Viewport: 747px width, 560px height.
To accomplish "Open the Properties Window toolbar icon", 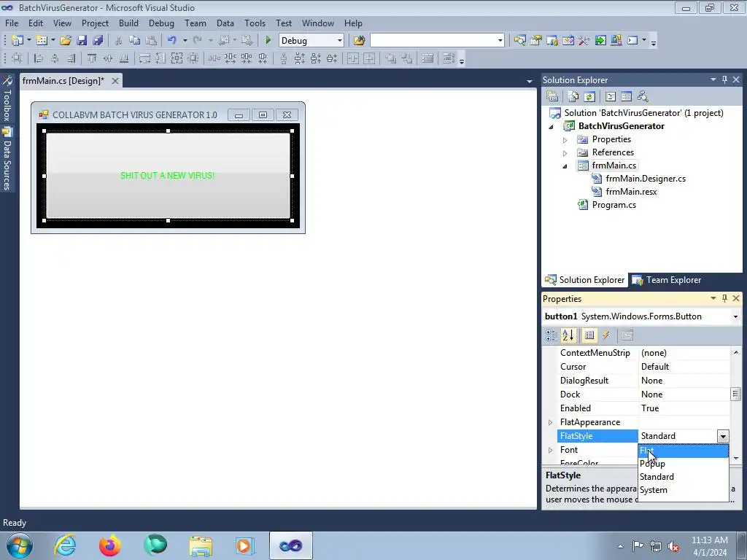I will coord(536,41).
